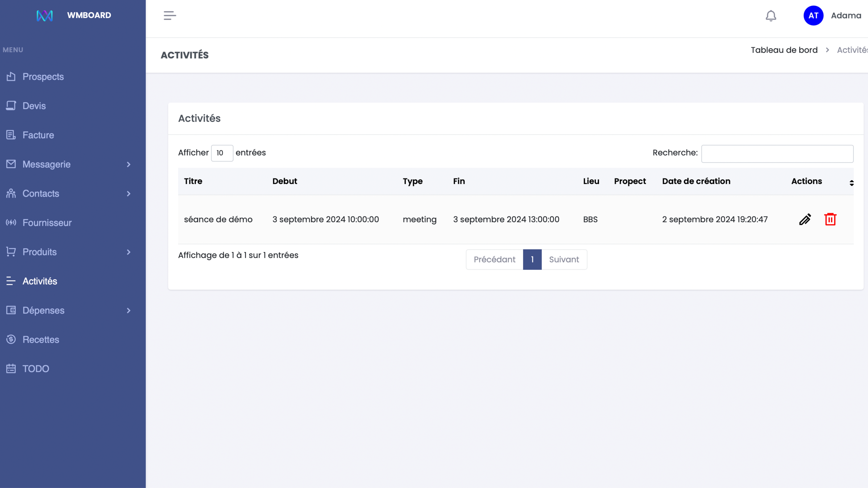Click the WMBOARD brand text

tap(89, 15)
